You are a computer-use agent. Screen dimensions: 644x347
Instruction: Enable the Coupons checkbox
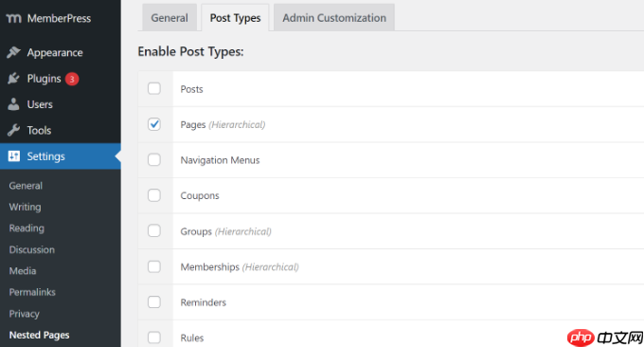coord(154,195)
